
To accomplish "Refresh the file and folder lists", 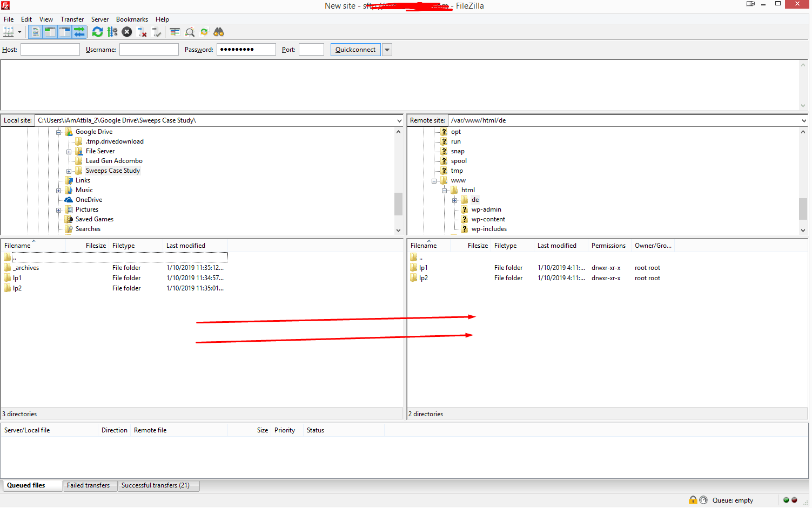I will pyautogui.click(x=97, y=32).
